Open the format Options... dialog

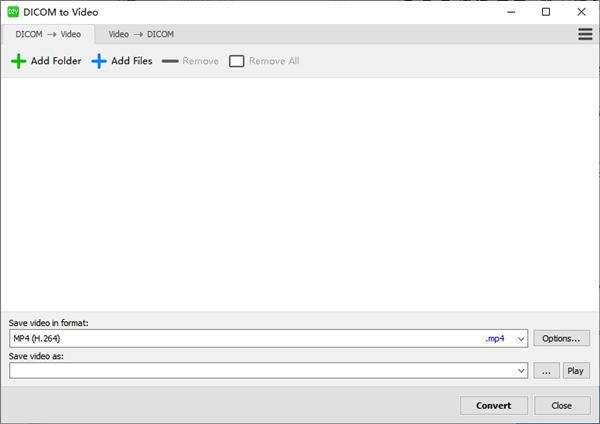click(561, 338)
